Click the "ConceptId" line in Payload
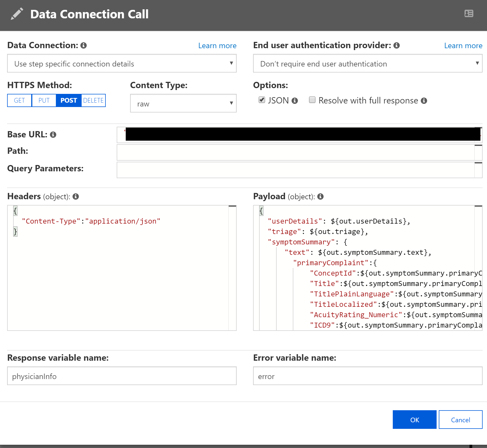The height and width of the screenshot is (448, 487). pos(396,273)
